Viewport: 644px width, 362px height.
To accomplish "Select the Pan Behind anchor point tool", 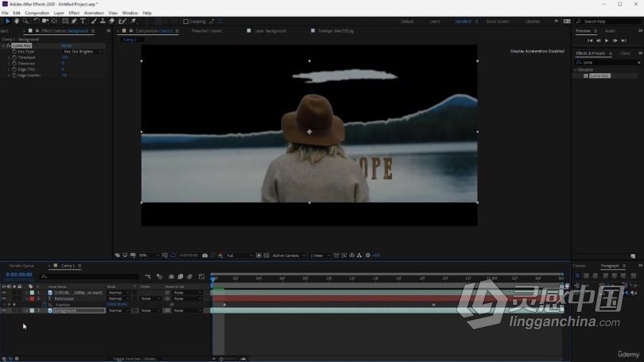I will tap(54, 21).
